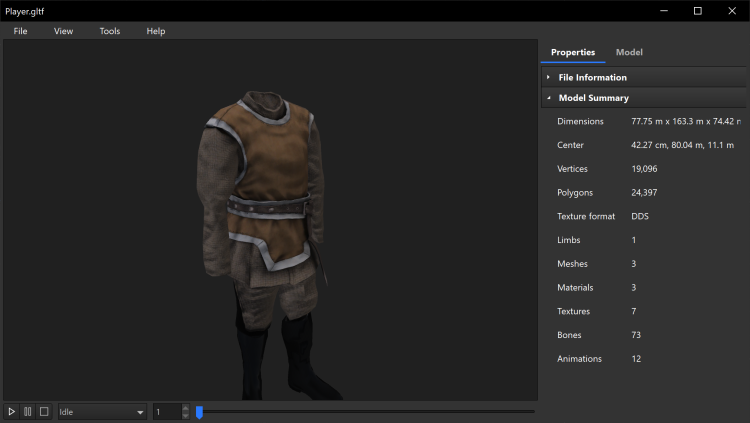Increase the frame number with up arrow
Image resolution: width=750 pixels, height=423 pixels.
(185, 408)
